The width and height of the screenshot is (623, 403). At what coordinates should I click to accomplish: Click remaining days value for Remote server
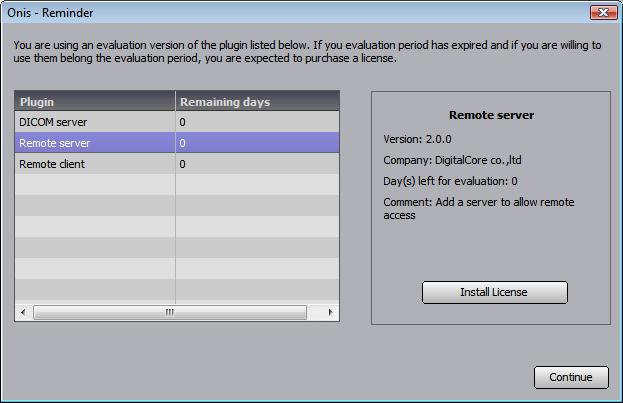pyautogui.click(x=182, y=143)
